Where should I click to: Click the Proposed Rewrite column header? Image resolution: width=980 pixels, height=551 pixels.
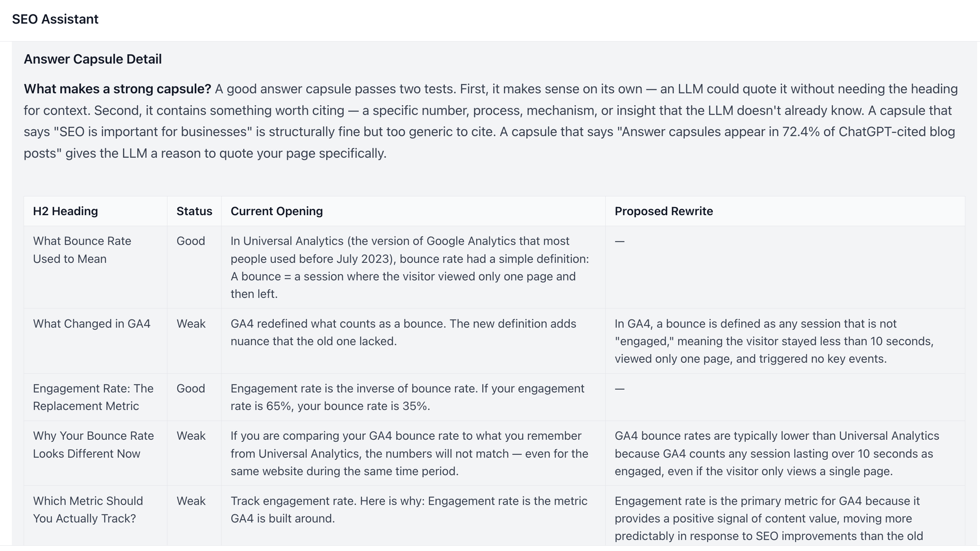(x=664, y=211)
